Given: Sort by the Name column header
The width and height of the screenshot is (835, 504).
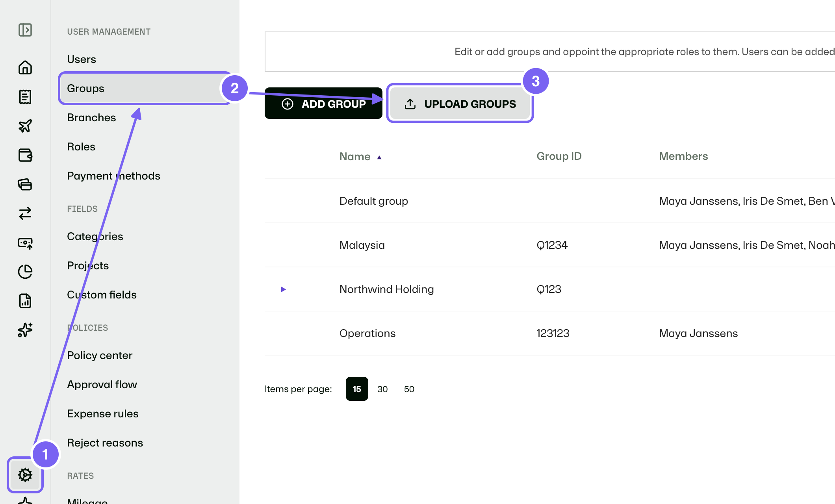Looking at the screenshot, I should click(x=360, y=157).
